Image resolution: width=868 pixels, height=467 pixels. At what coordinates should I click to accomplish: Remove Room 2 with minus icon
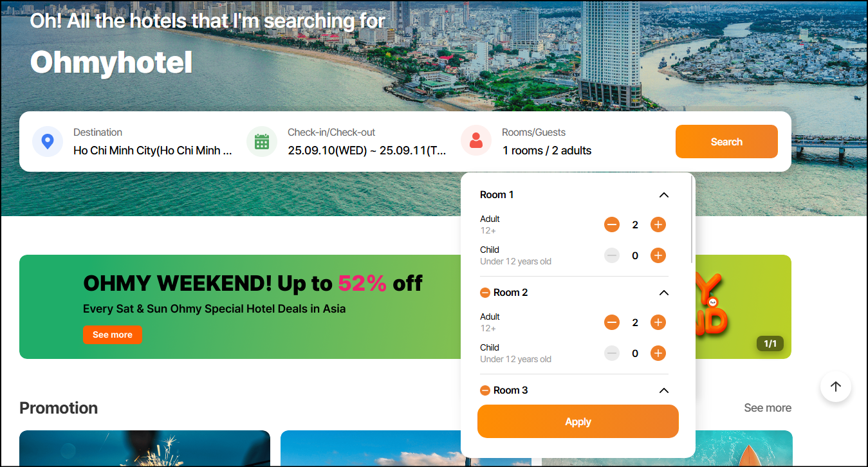[485, 293]
